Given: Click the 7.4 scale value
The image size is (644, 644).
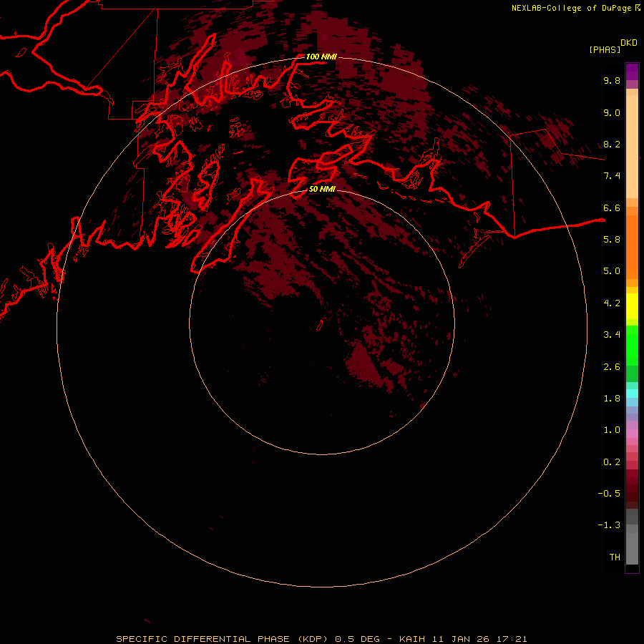Looking at the screenshot, I should 612,176.
